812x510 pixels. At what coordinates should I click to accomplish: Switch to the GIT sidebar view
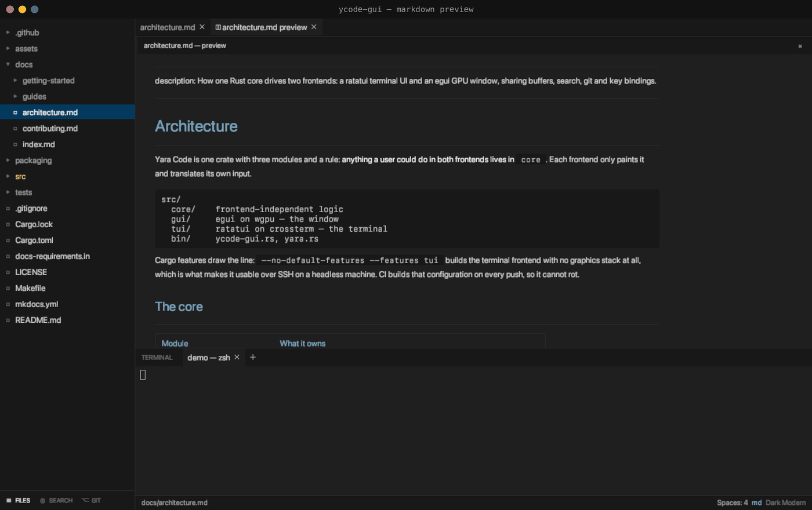pyautogui.click(x=91, y=500)
